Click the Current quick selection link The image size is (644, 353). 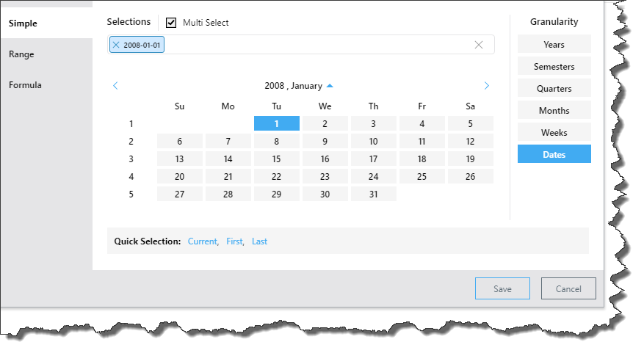point(203,241)
